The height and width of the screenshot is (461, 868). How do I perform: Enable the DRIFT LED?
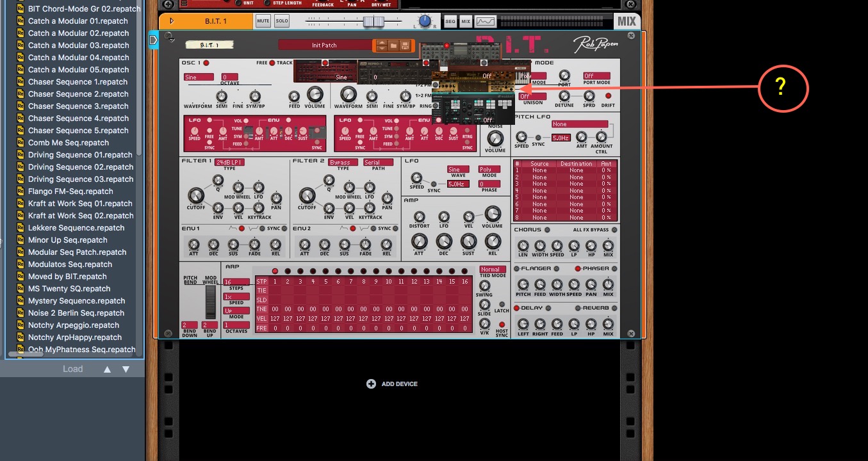pos(609,96)
